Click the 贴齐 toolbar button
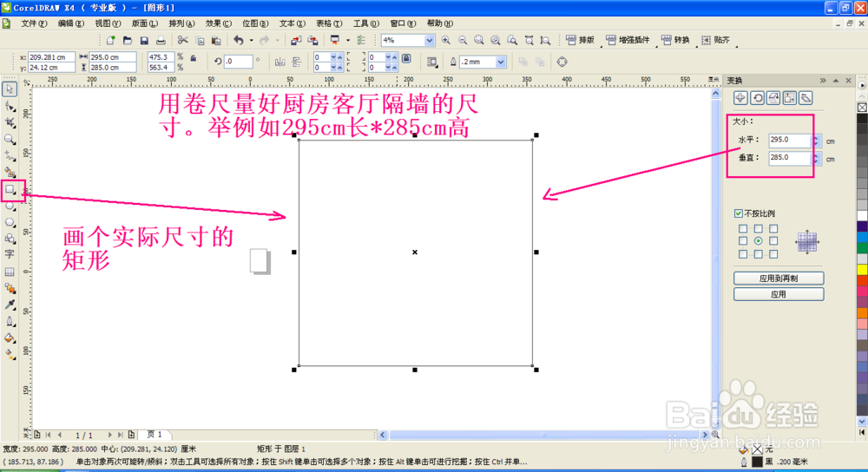868x472 pixels. pyautogui.click(x=716, y=40)
